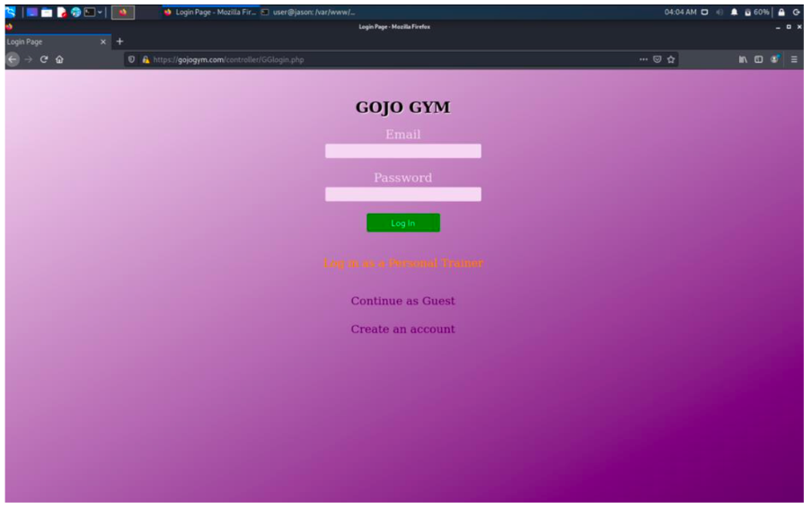Image resolution: width=812 pixels, height=508 pixels.
Task: Open the tracking protection shield icon
Action: [x=132, y=59]
